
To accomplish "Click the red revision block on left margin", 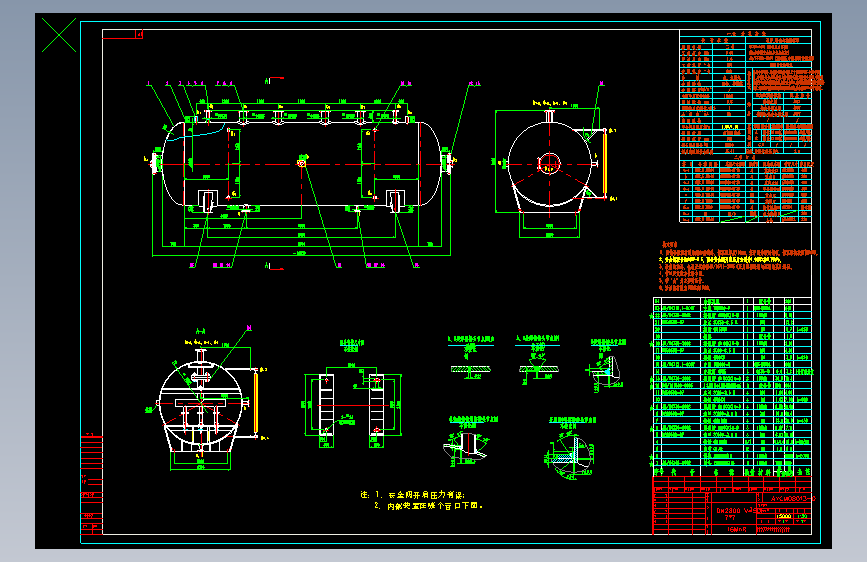I will (92, 485).
